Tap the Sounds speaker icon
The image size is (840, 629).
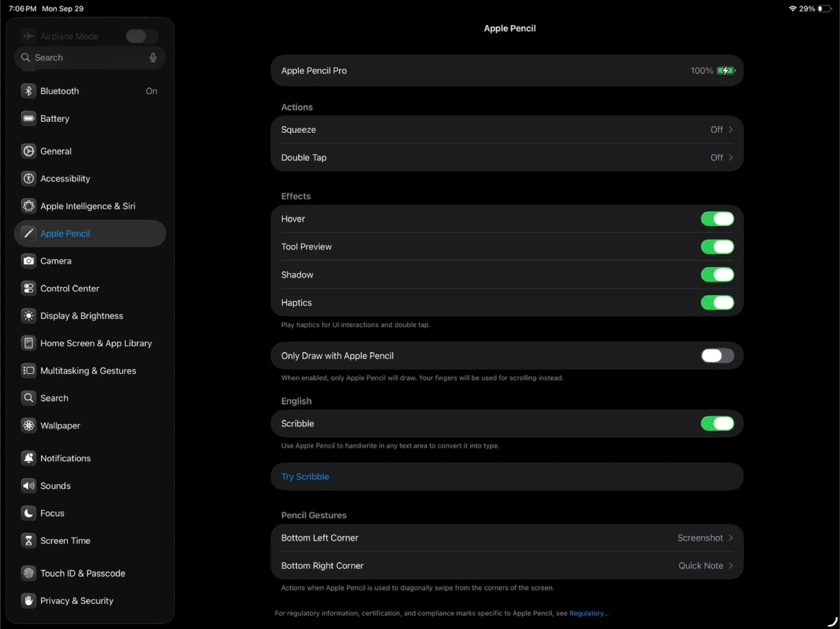28,486
